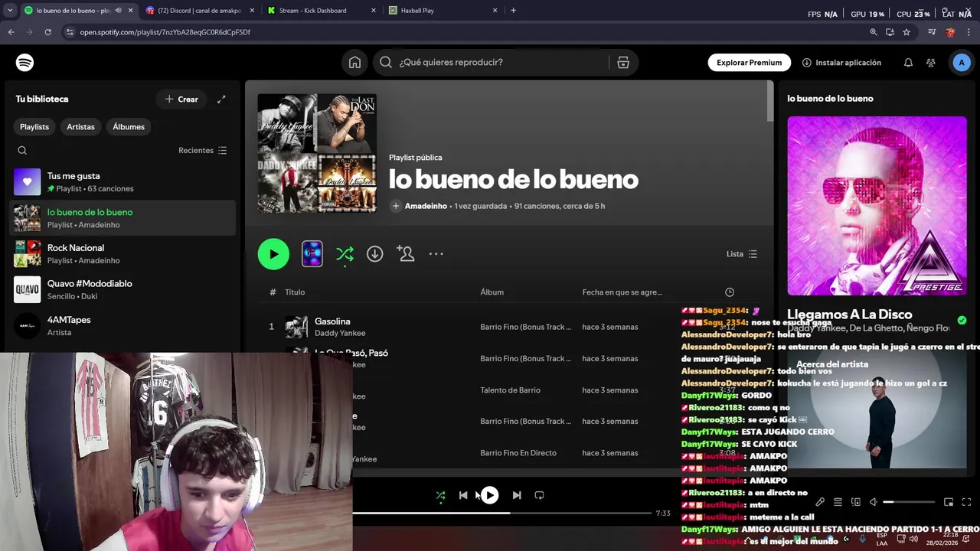Screen dimensions: 980x551
Task: Enter full screen player
Action: [x=966, y=502]
